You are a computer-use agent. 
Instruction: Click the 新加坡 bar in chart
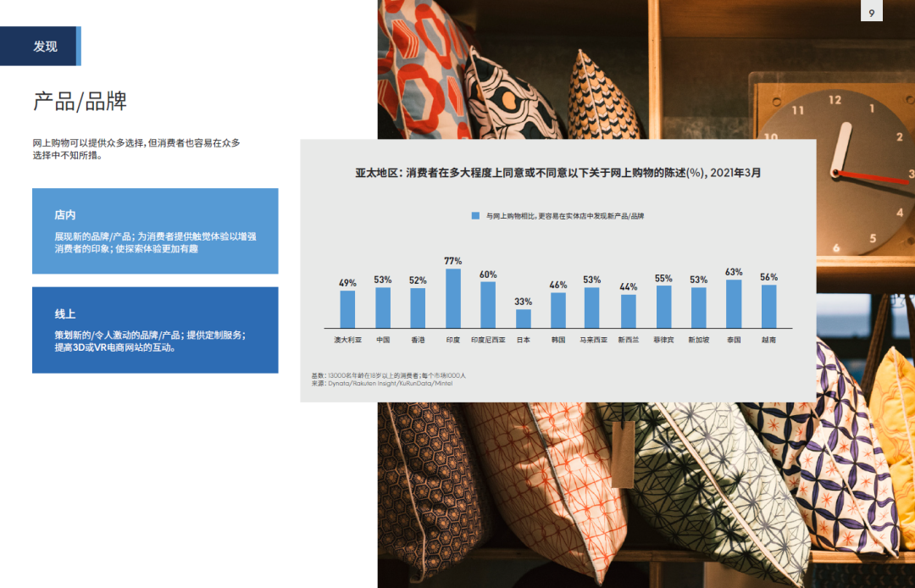698,308
